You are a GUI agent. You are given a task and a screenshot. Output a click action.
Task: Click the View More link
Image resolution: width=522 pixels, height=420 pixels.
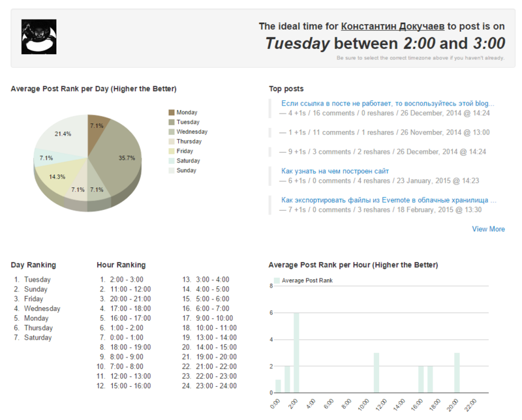(x=488, y=229)
